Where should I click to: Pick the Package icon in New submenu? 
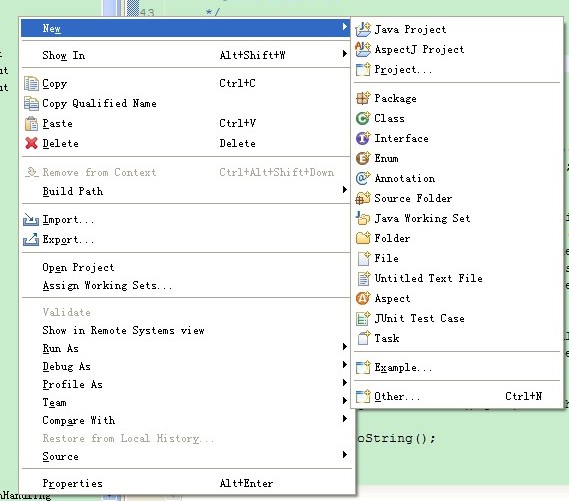(x=363, y=98)
